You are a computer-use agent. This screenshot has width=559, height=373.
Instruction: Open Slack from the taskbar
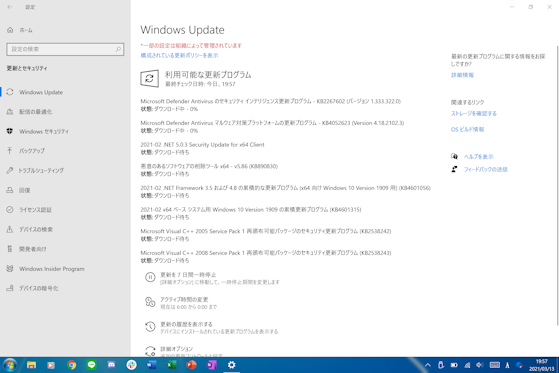pos(132,365)
